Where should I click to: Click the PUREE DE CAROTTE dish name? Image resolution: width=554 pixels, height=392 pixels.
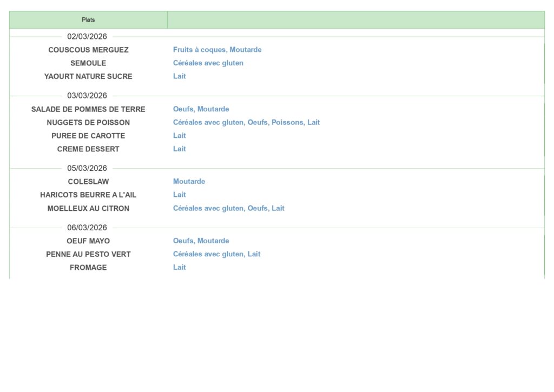[x=88, y=136]
